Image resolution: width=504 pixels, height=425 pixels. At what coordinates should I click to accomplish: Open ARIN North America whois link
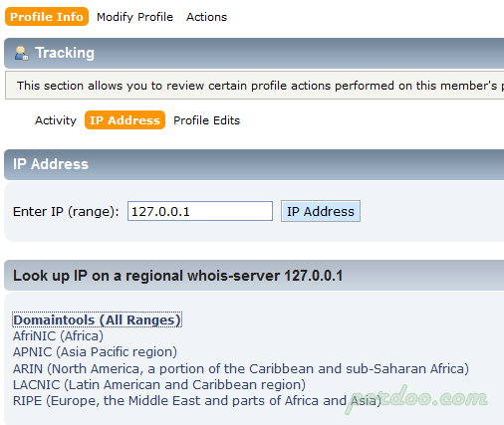241,368
